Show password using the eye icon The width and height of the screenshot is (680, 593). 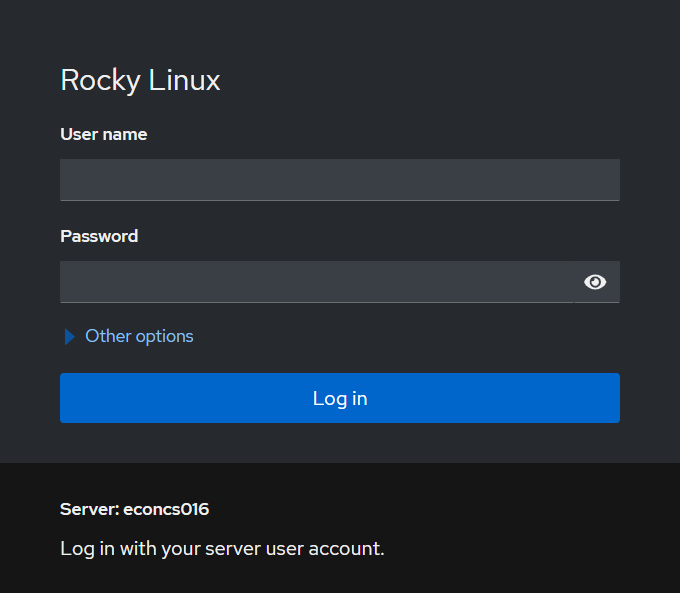595,282
